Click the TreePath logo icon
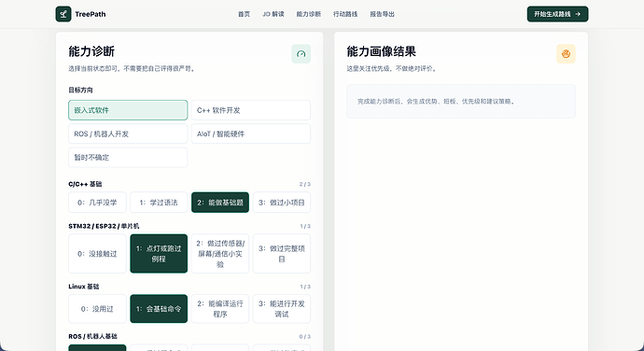Screen dimensions: 644x351 [63, 14]
